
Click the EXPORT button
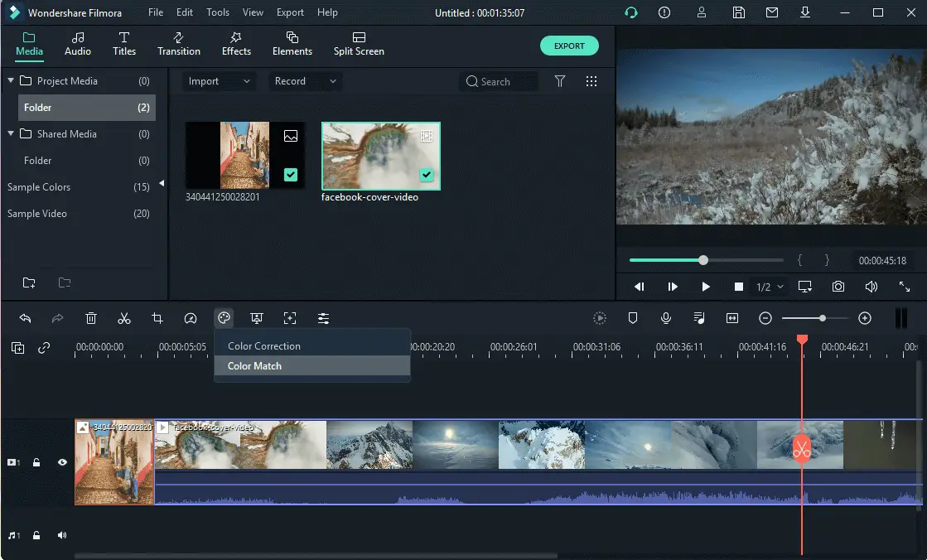(x=569, y=46)
